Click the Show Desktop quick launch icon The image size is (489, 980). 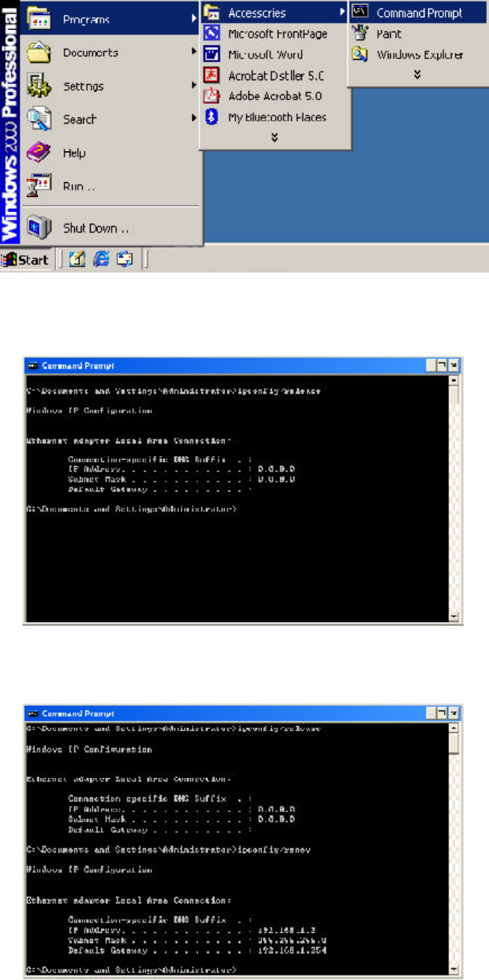78,260
